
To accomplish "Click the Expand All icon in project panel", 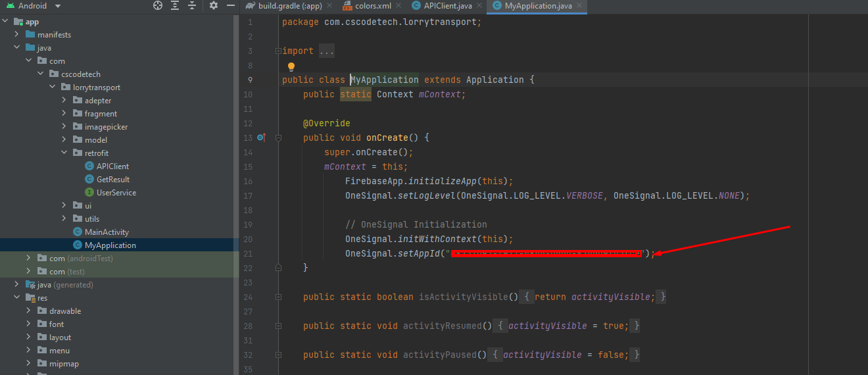I will pyautogui.click(x=175, y=6).
